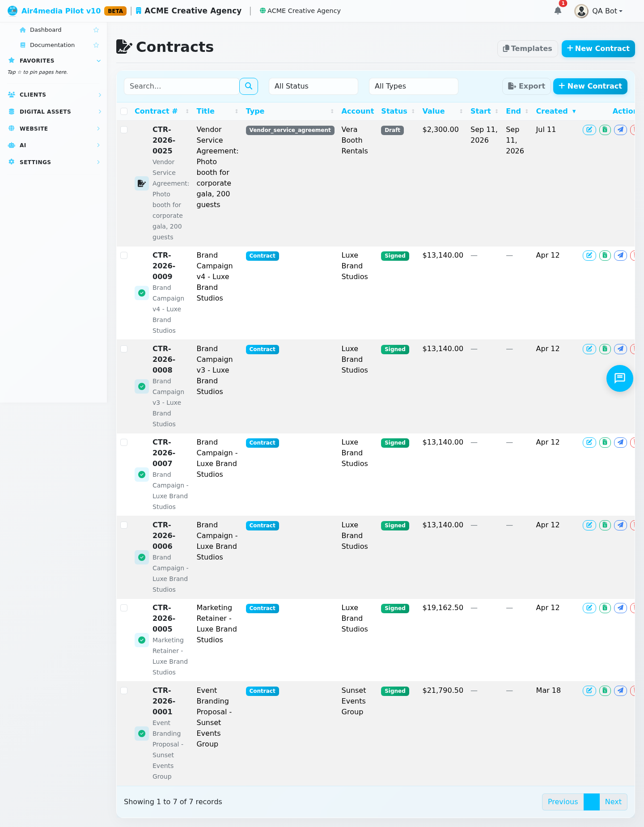This screenshot has height=827, width=644.
Task: Open the All Status filter dropdown
Action: point(314,86)
